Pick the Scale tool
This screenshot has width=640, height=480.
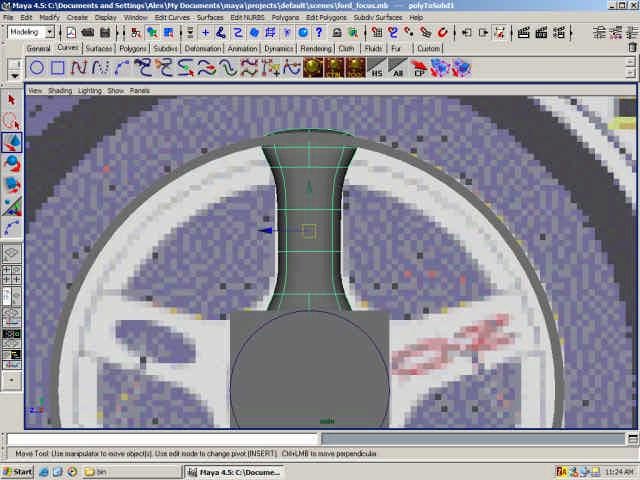click(12, 183)
